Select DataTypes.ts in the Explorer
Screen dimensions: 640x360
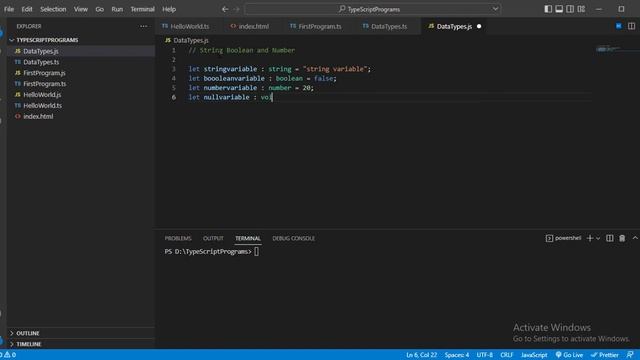point(81,62)
